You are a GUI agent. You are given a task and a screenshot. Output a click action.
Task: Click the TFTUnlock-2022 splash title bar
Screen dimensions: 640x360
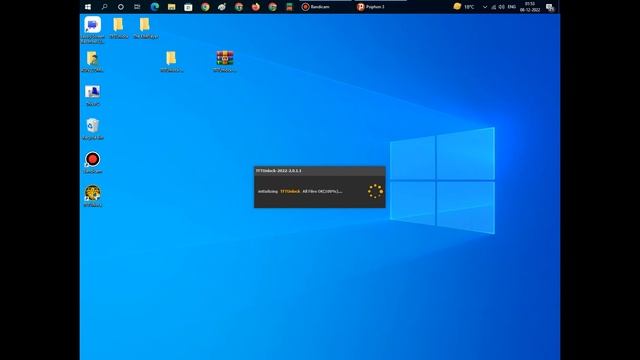pyautogui.click(x=320, y=171)
